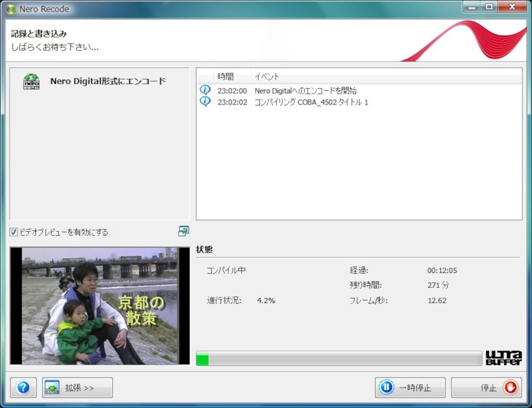Click the blue pause icon on 一時停止
This screenshot has width=532, height=408.
[x=386, y=388]
